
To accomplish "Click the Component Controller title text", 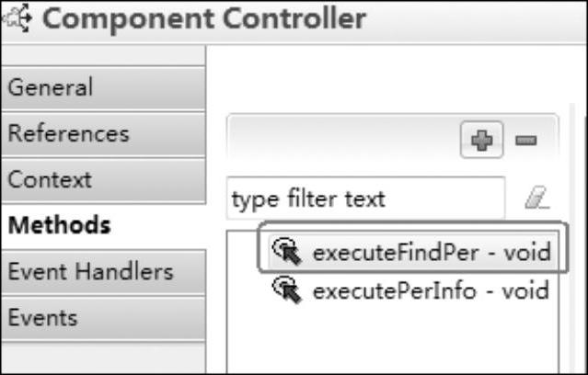I will (x=204, y=18).
